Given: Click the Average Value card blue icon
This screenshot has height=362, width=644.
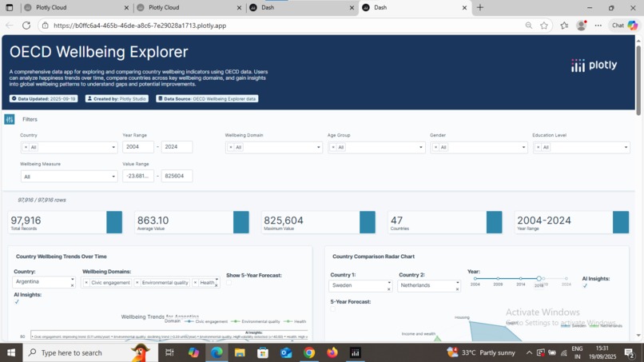Looking at the screenshot, I should pyautogui.click(x=241, y=222).
